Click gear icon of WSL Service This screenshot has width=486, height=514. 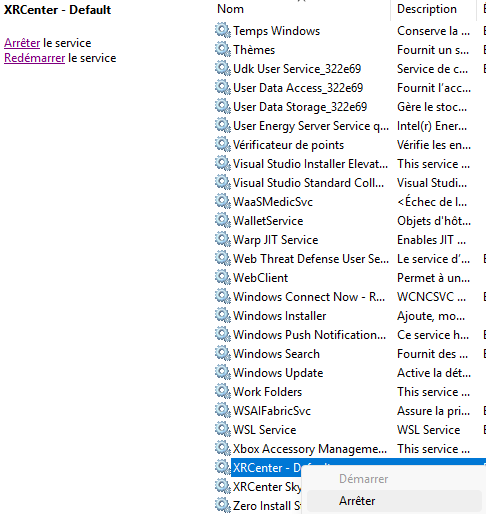tap(222, 429)
